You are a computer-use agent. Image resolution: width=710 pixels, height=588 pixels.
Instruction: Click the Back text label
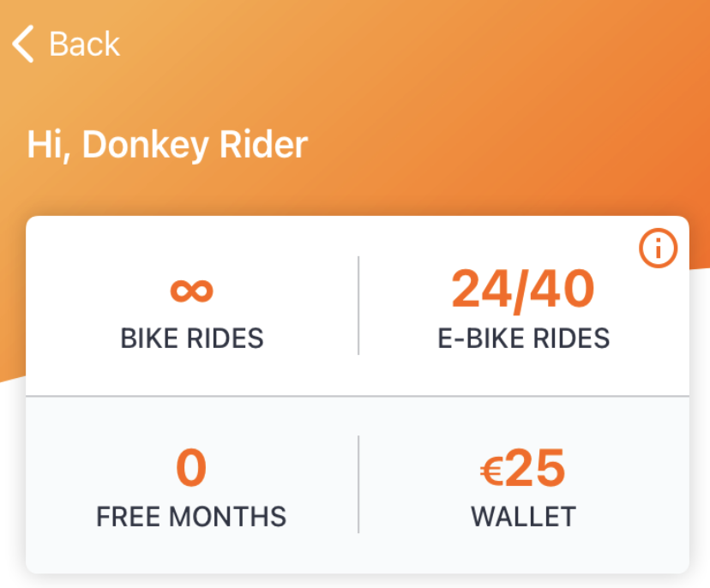pos(84,45)
